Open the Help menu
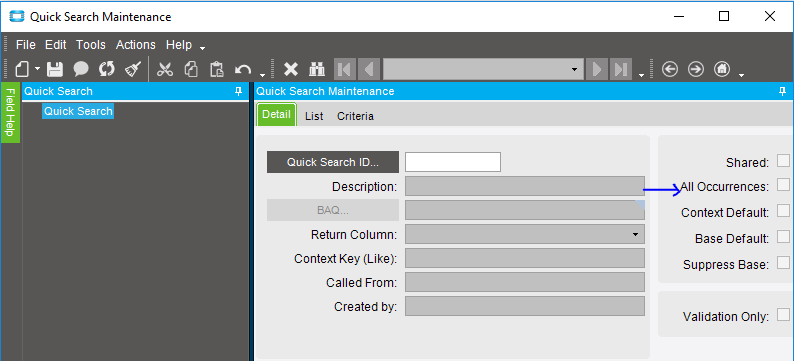794x361 pixels. pos(179,45)
